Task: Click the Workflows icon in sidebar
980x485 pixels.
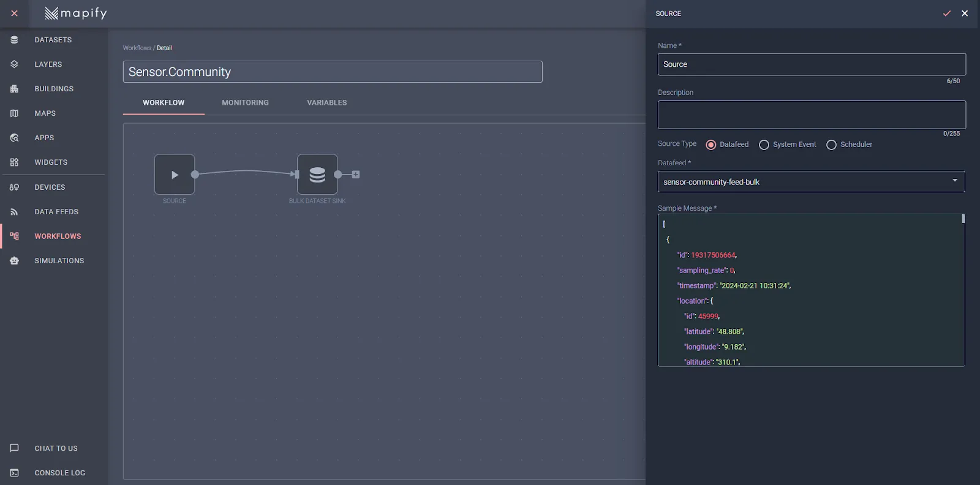Action: [14, 236]
